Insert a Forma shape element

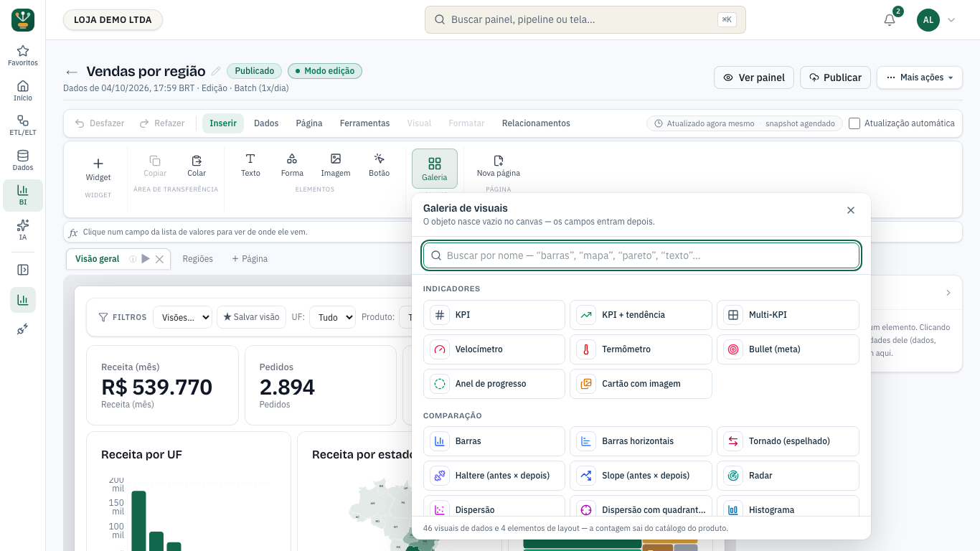pos(292,166)
